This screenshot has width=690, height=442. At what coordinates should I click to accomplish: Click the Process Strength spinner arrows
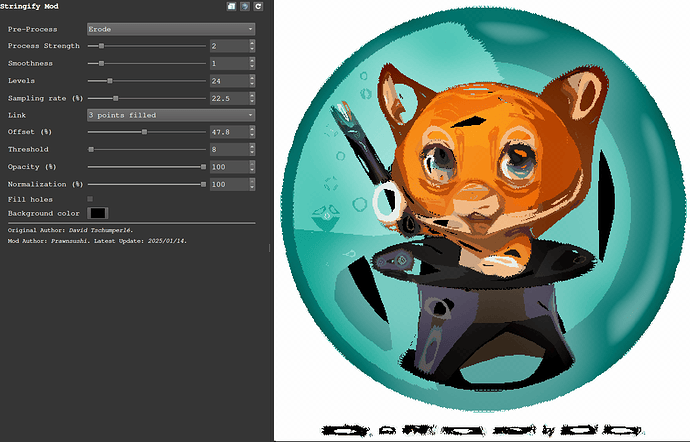[252, 46]
